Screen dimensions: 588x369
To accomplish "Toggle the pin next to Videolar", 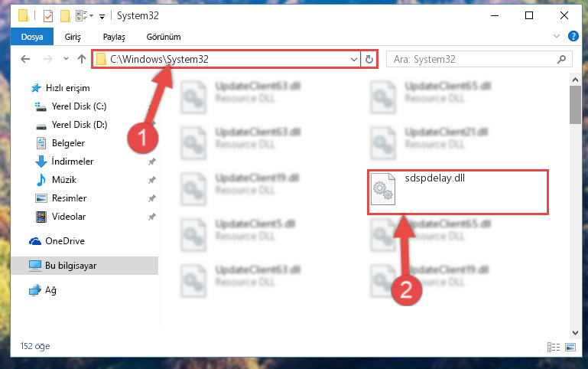I will coord(152,217).
